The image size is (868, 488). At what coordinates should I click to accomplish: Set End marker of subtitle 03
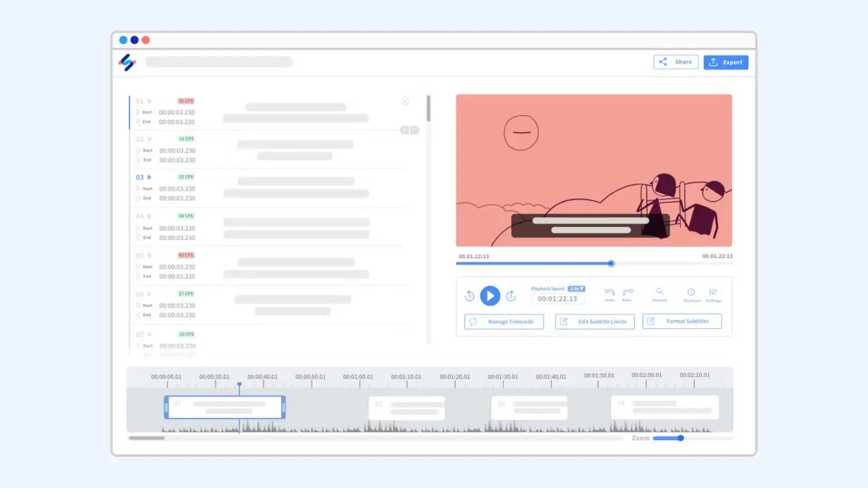click(138, 198)
